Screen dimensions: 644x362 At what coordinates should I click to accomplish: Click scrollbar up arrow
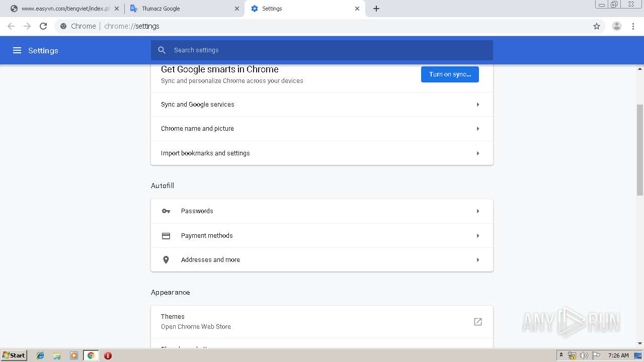[x=640, y=68]
